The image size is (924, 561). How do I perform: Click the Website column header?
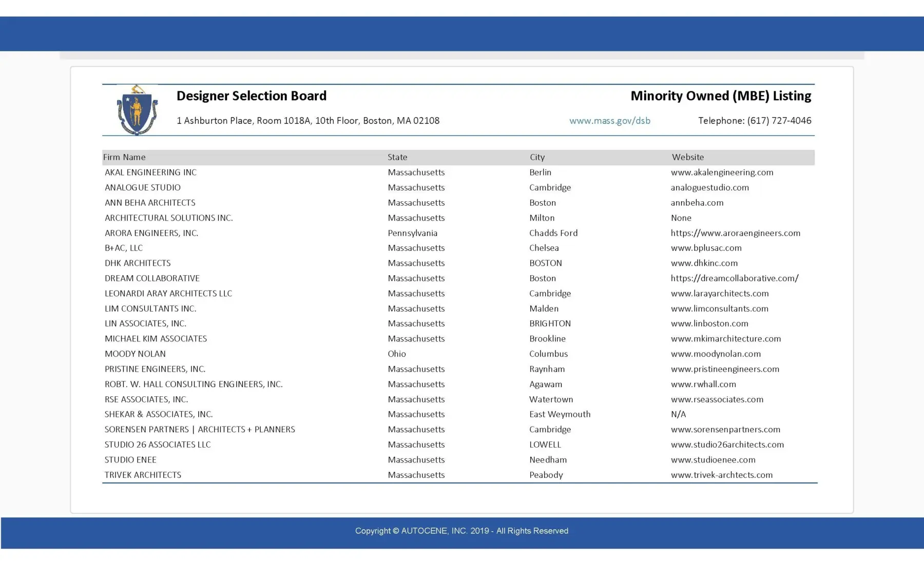point(688,157)
